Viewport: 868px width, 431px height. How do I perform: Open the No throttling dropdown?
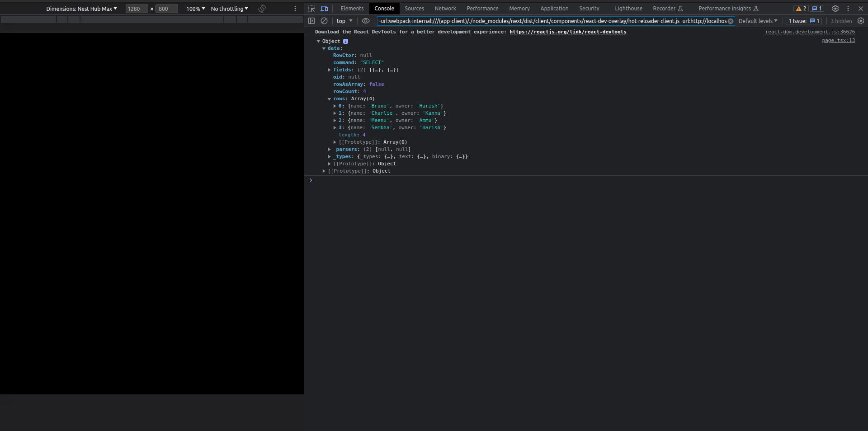229,9
